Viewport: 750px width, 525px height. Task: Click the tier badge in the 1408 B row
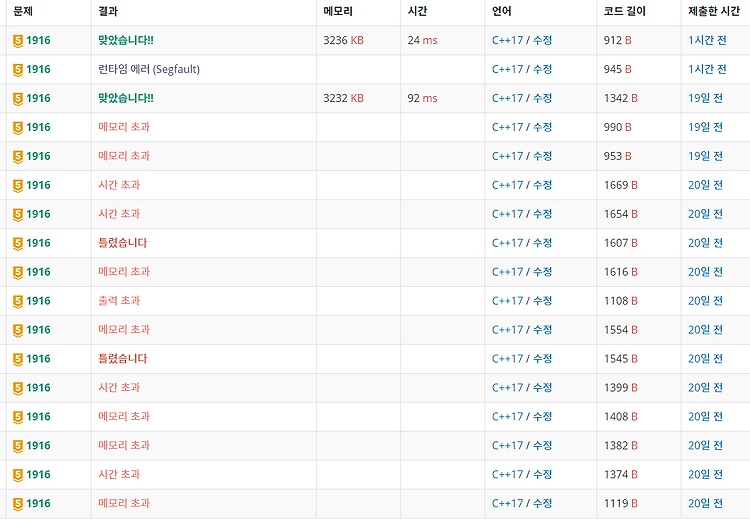[18, 417]
